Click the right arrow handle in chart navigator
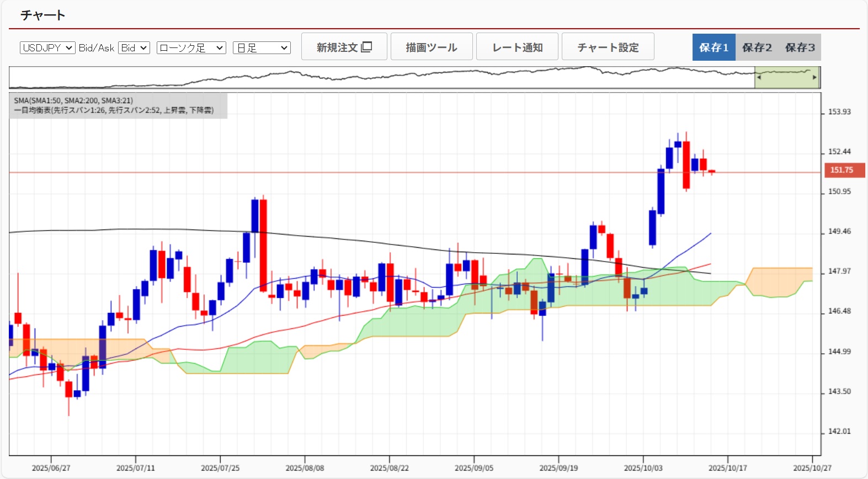This screenshot has height=479, width=868. pyautogui.click(x=814, y=77)
